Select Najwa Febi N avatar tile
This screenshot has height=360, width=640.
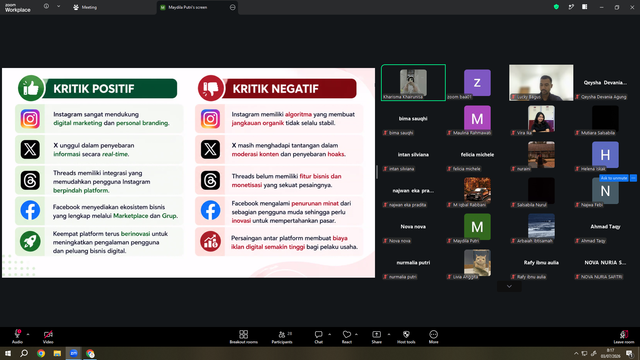pos(605,191)
